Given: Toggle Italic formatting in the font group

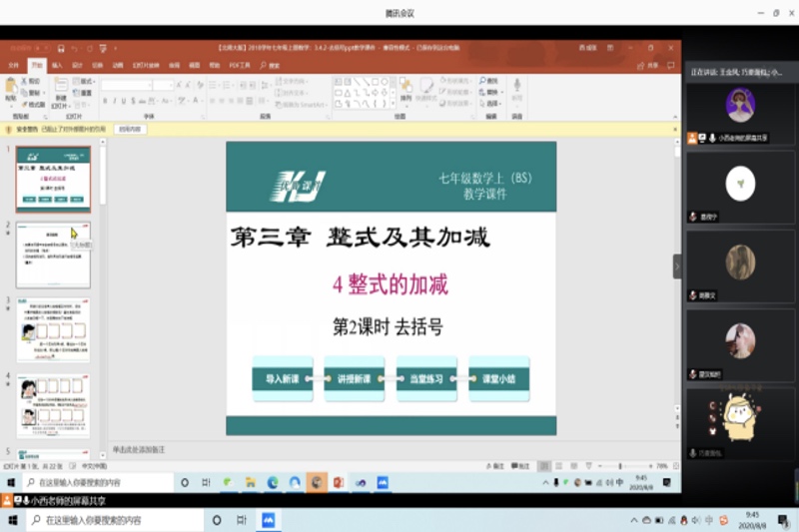Looking at the screenshot, I should click(115, 101).
